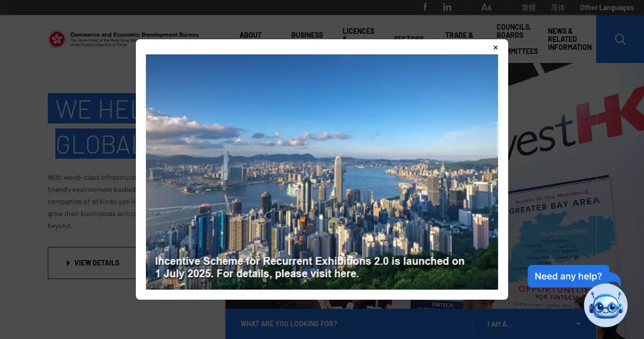Screen dimensions: 644x339
Task: Click the Incentive Scheme announcement text
Action: (x=310, y=268)
